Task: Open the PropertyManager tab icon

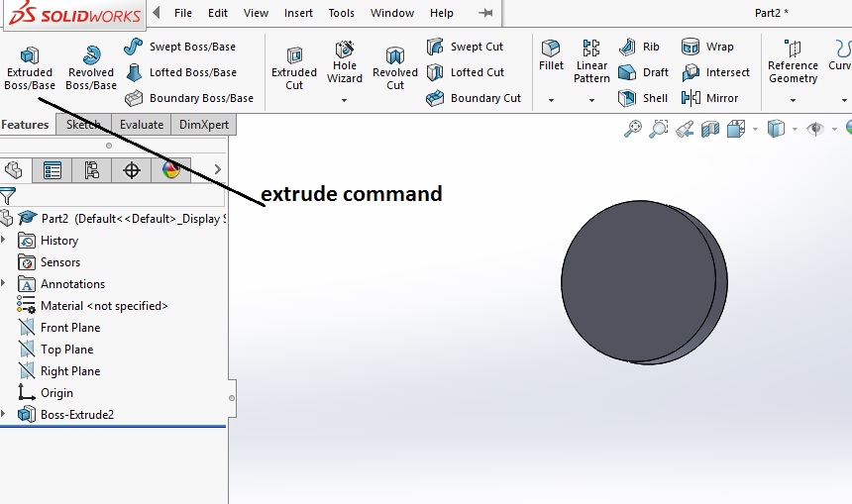Action: coord(53,170)
